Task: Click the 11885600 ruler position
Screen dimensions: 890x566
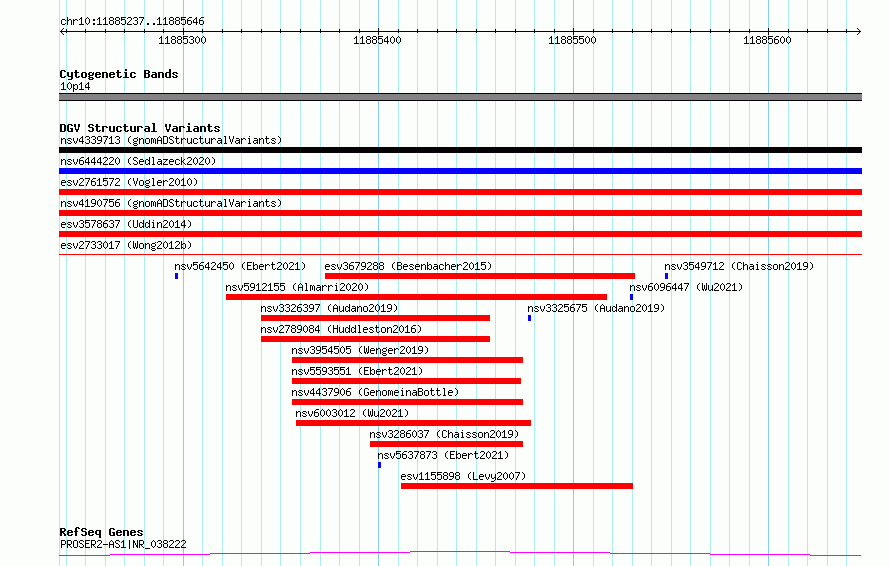Action: point(767,40)
